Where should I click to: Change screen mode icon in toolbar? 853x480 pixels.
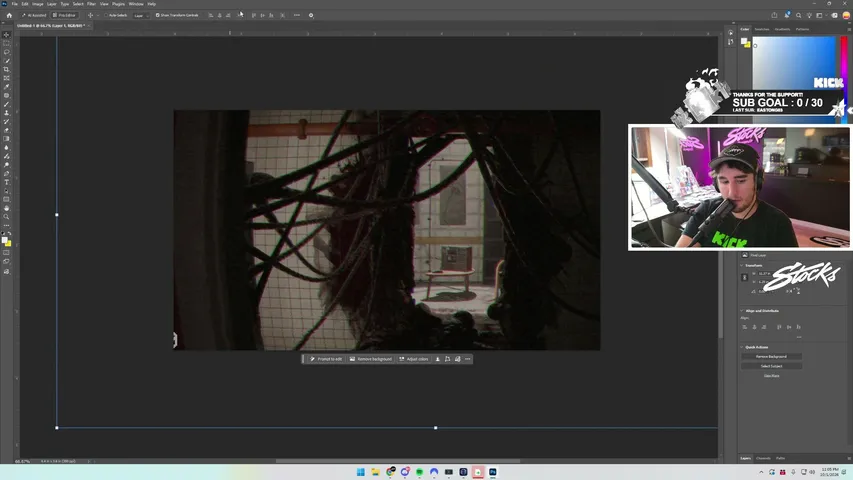point(7,262)
